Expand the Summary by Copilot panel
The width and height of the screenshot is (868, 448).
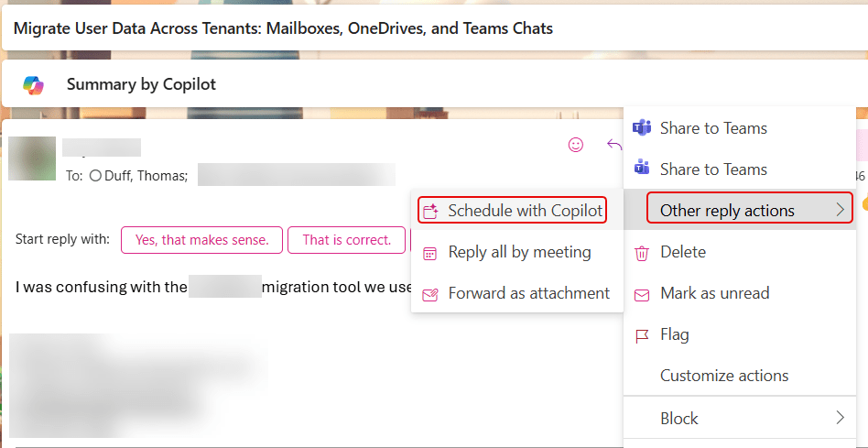[141, 84]
